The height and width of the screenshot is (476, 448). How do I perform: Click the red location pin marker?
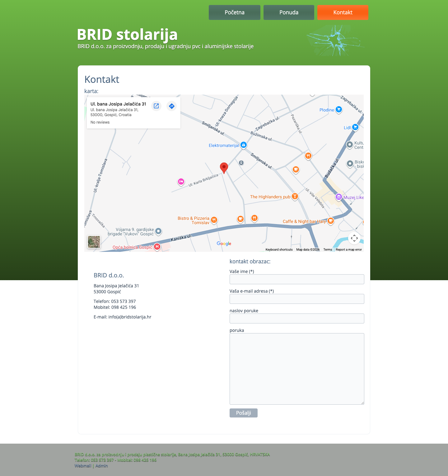pos(224,168)
